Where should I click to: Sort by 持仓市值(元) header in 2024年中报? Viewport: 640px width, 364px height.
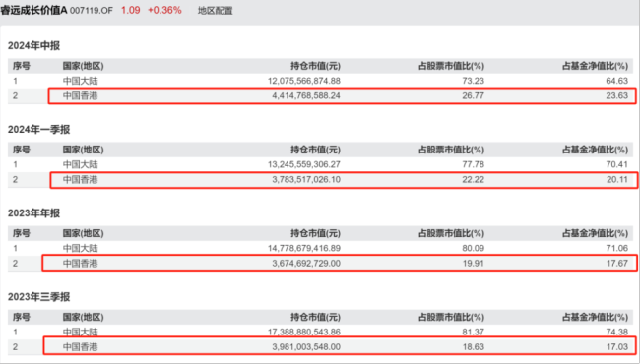tap(315, 66)
